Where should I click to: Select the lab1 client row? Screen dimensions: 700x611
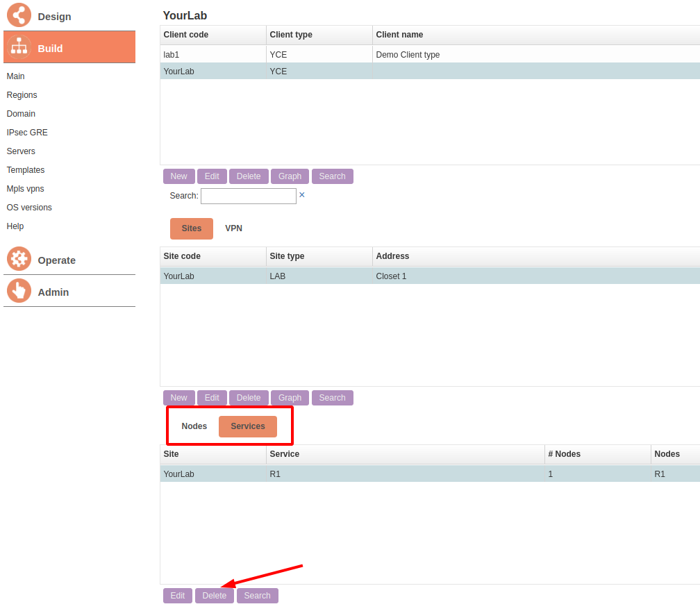click(208, 55)
